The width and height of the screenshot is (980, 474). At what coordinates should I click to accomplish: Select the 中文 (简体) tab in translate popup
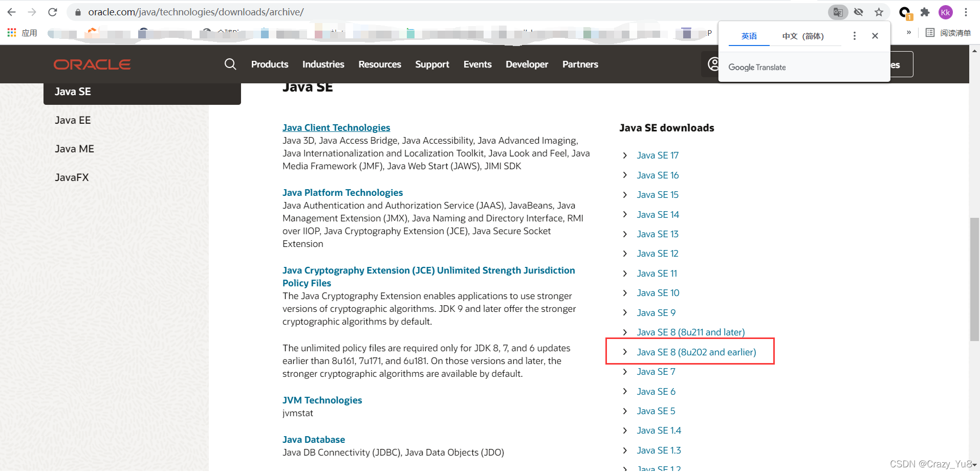803,36
